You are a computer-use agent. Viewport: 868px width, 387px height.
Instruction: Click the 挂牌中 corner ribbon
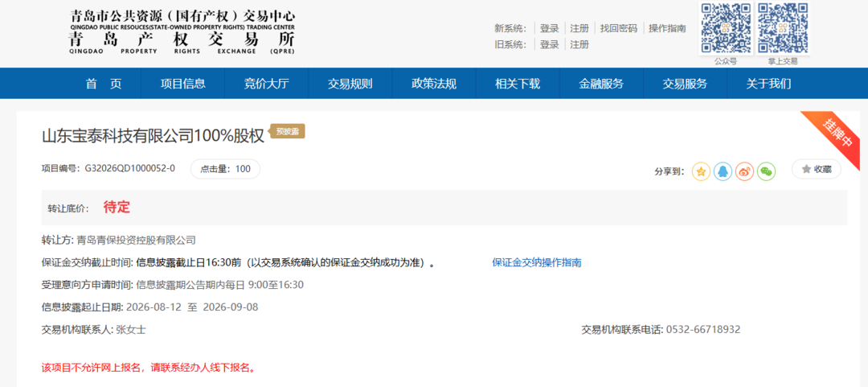coord(837,134)
